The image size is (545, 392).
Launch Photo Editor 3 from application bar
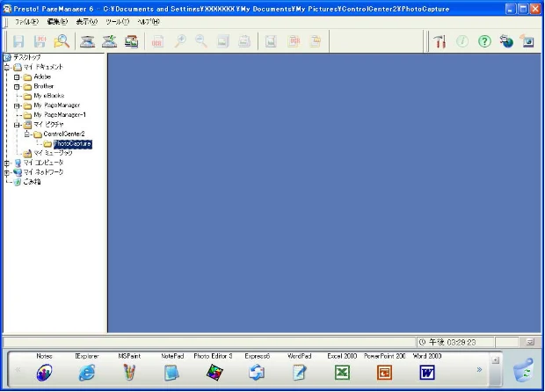pyautogui.click(x=214, y=373)
